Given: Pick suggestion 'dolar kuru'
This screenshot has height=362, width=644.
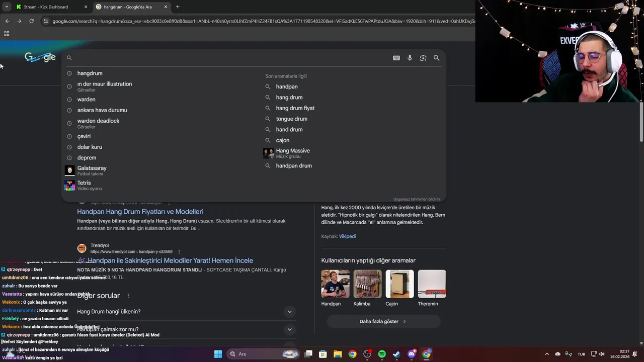Looking at the screenshot, I should [90, 147].
